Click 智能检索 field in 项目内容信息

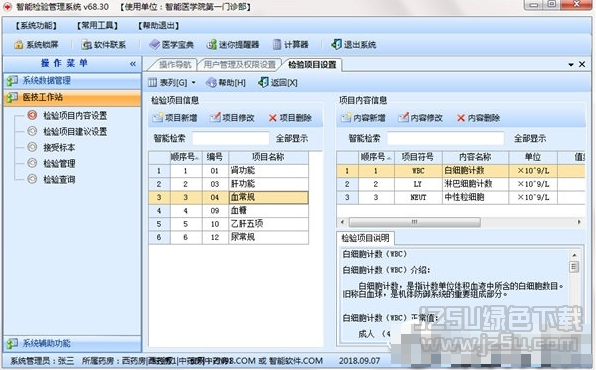(445, 138)
